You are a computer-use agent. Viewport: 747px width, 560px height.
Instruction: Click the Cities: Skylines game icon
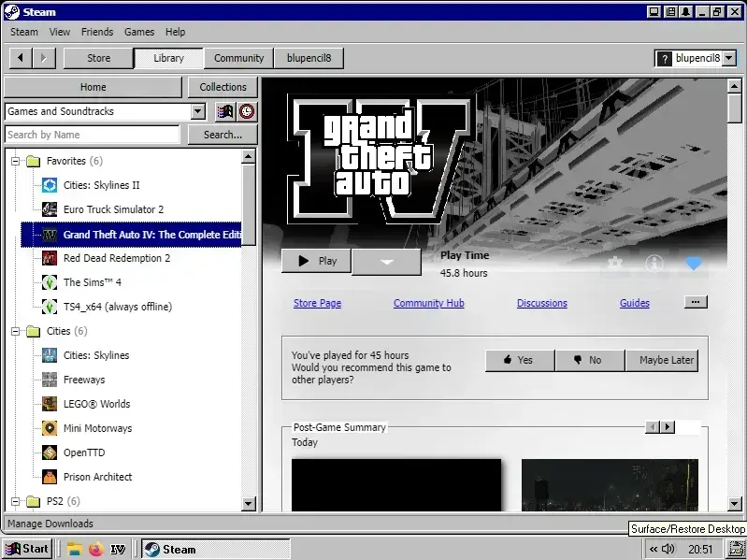pos(50,354)
